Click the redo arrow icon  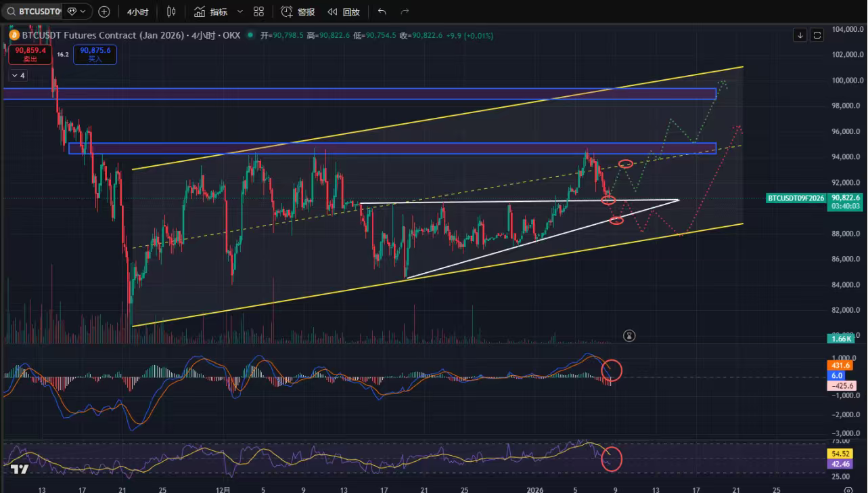[405, 12]
